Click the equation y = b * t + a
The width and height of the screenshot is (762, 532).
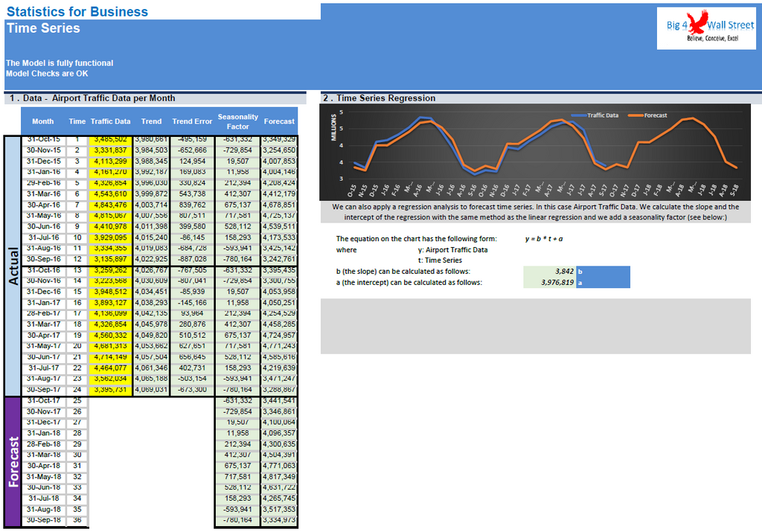point(544,239)
